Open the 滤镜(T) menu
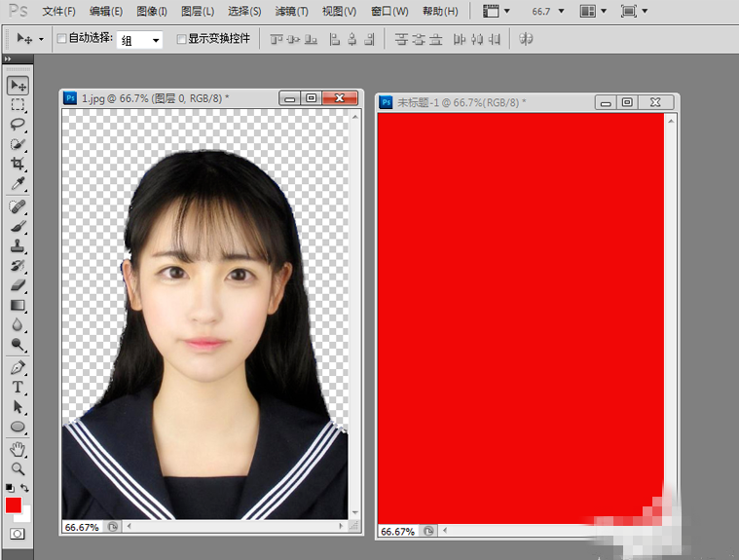739x560 pixels. [x=291, y=12]
